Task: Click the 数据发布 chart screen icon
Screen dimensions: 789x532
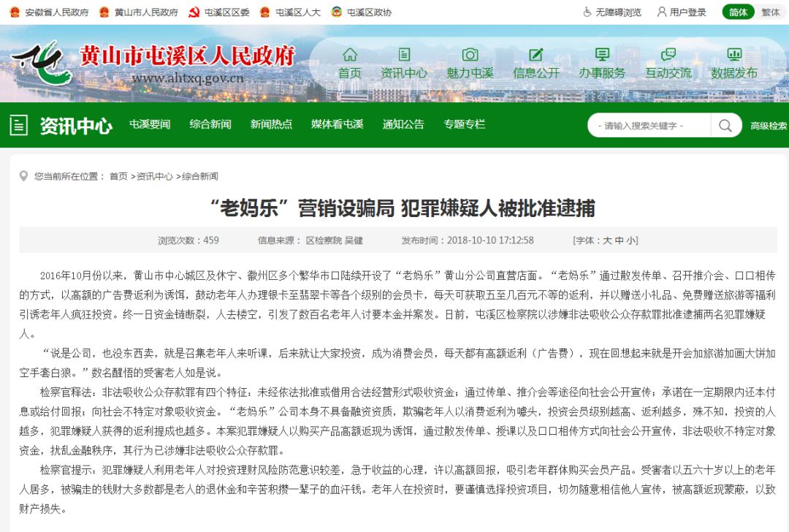Action: (x=734, y=54)
